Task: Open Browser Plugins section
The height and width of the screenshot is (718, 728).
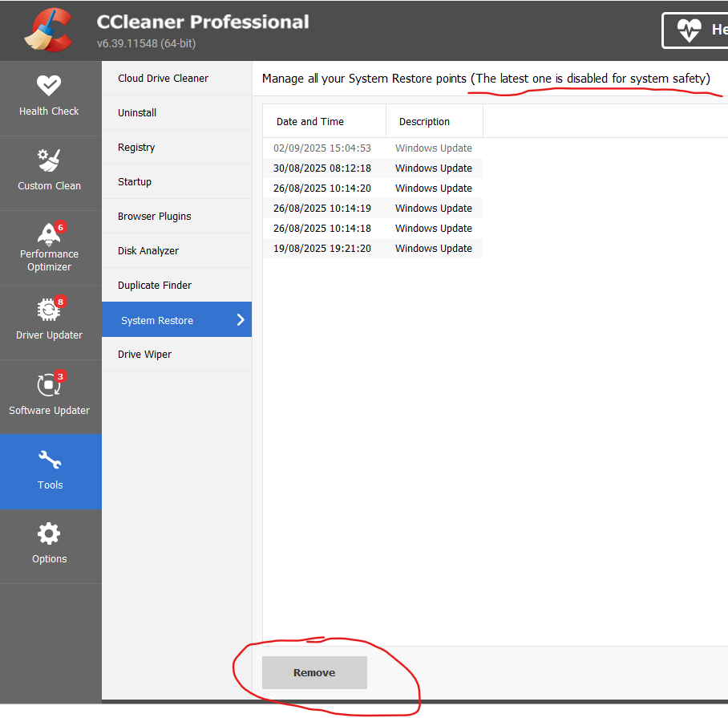Action: (x=155, y=217)
